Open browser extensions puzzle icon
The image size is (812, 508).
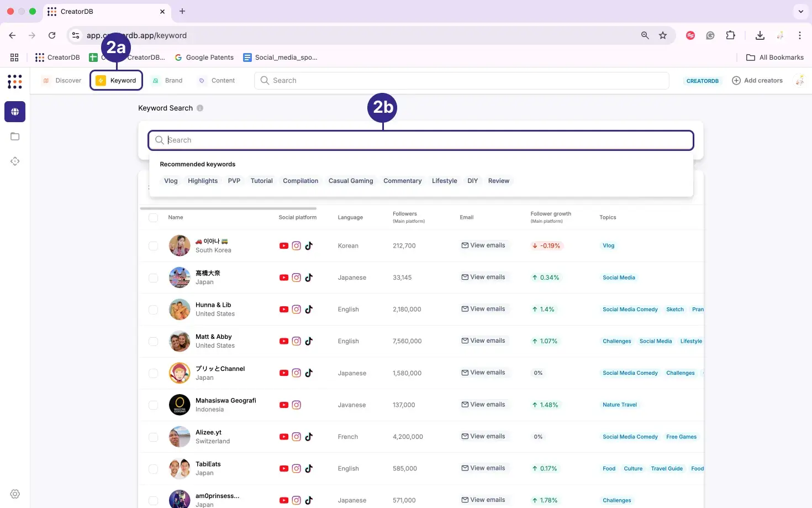pyautogui.click(x=730, y=35)
